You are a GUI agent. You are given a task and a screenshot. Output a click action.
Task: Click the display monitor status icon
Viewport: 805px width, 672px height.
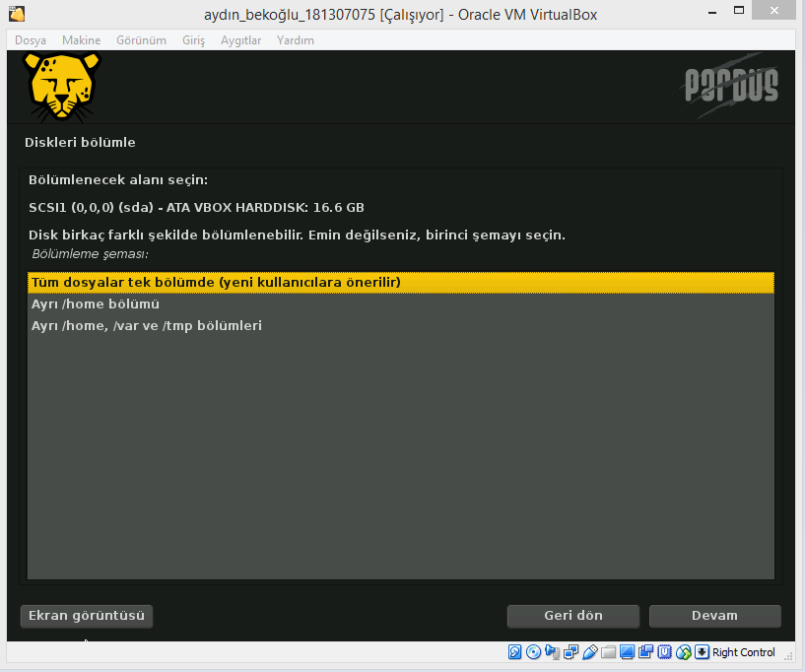[x=627, y=652]
